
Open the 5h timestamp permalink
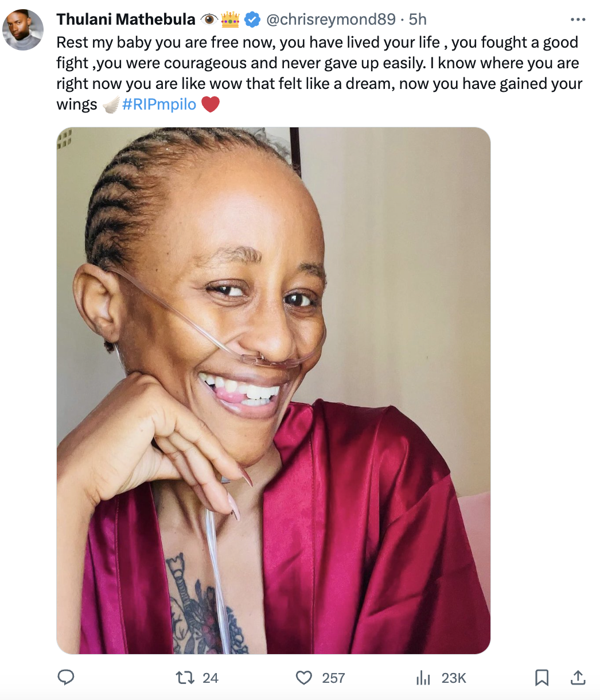(418, 20)
